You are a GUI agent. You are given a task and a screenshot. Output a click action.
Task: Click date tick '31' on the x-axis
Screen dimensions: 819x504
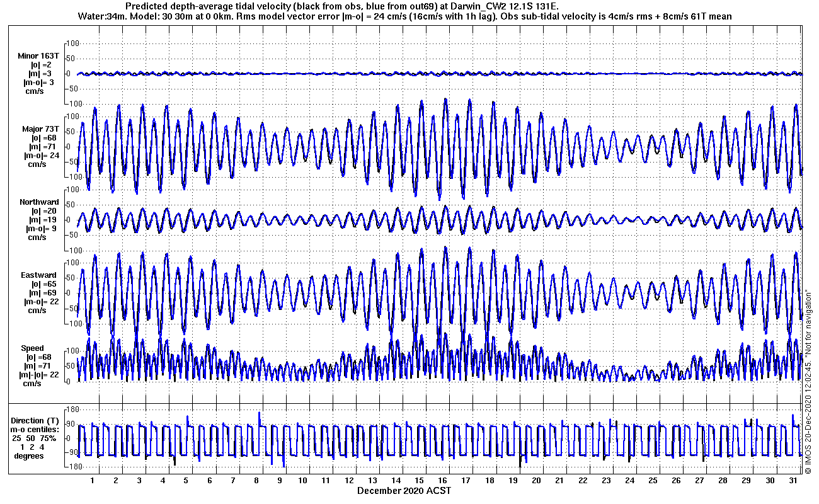pos(793,481)
